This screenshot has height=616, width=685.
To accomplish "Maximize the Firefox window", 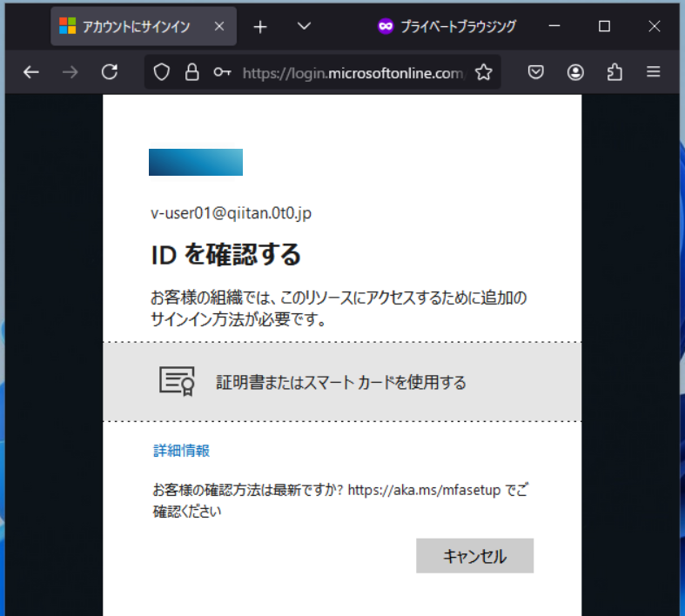I will coord(604,26).
